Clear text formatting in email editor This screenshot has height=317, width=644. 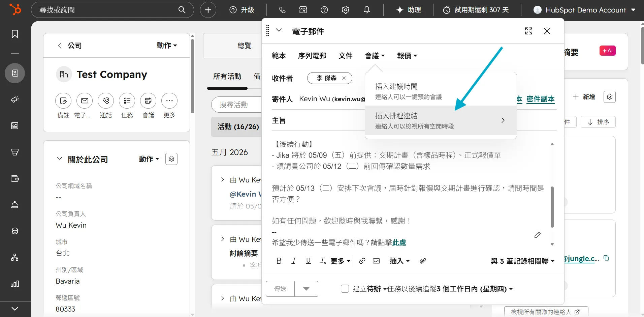(323, 261)
